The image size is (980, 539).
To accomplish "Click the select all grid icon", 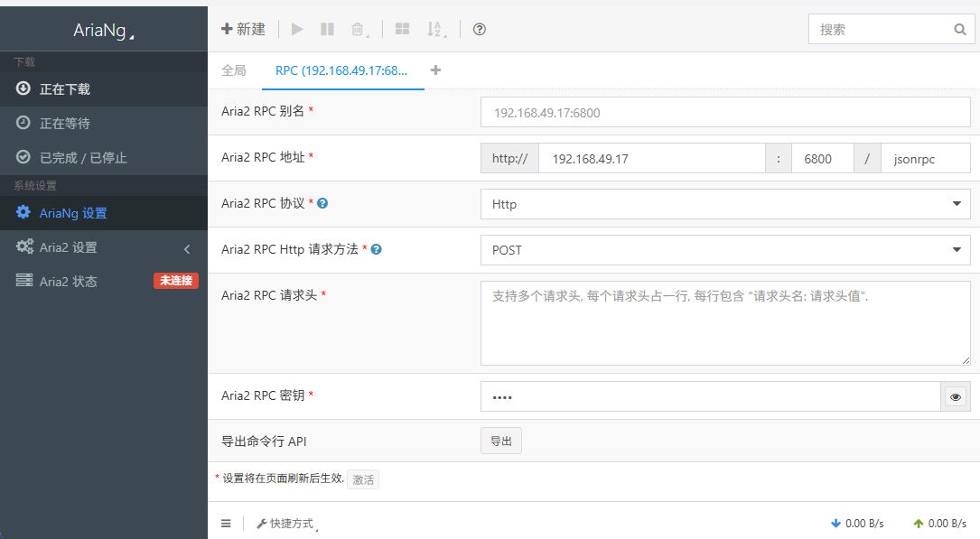I will (402, 30).
